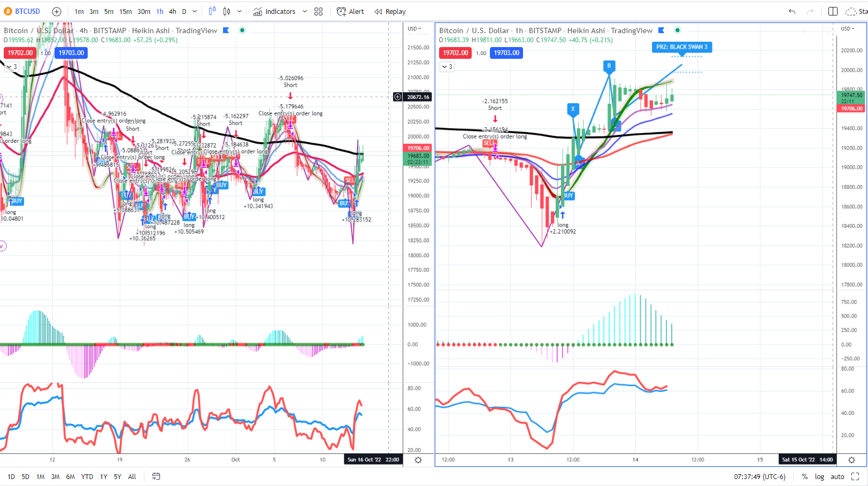Select the blue highlighted bar style icon

click(x=212, y=11)
